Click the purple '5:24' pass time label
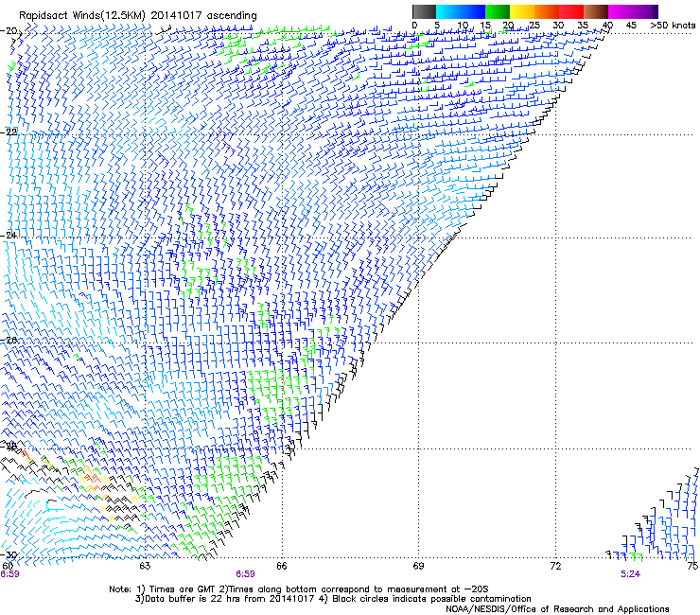The width and height of the screenshot is (700, 615). coord(630,574)
